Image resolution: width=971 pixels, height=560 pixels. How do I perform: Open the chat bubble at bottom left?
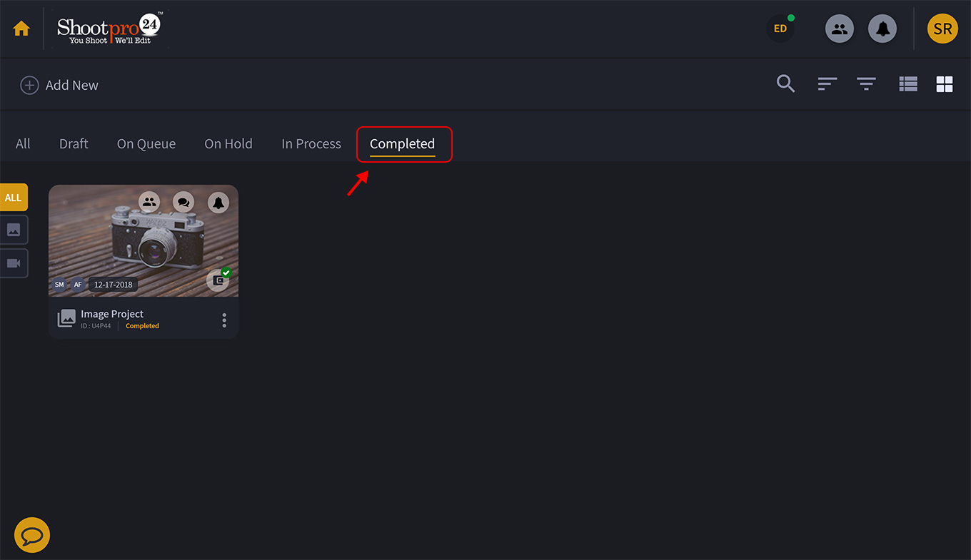coord(31,535)
